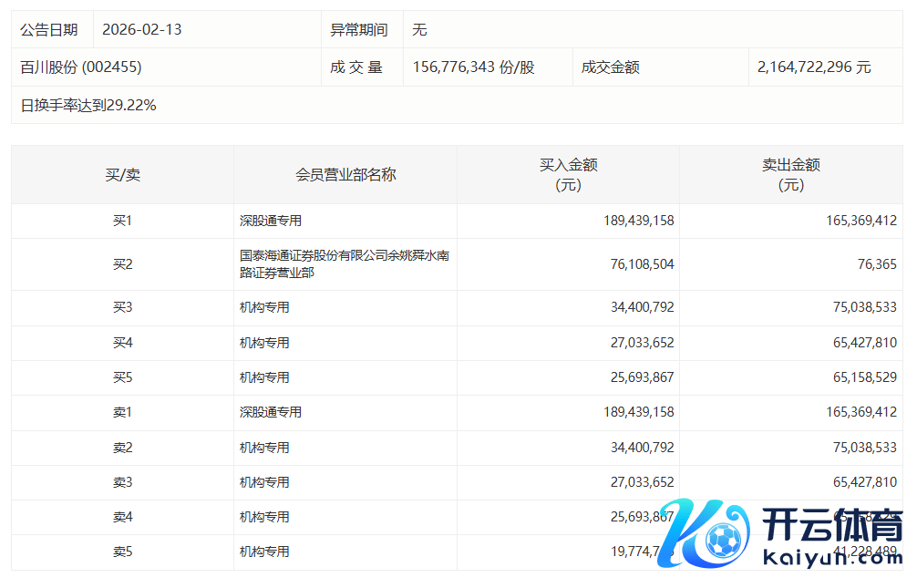917x588 pixels.
Task: Select the 卖出金额 (元) column header
Action: (790, 175)
